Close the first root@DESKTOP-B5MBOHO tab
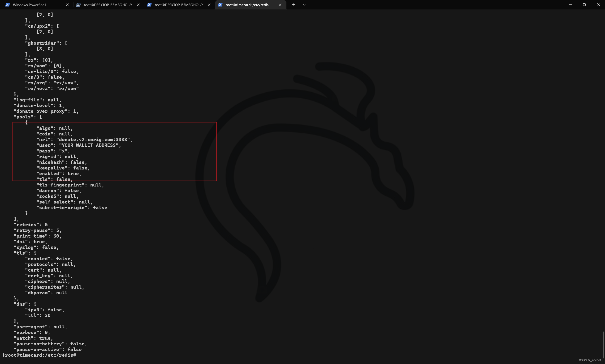The image size is (605, 364). 138,5
